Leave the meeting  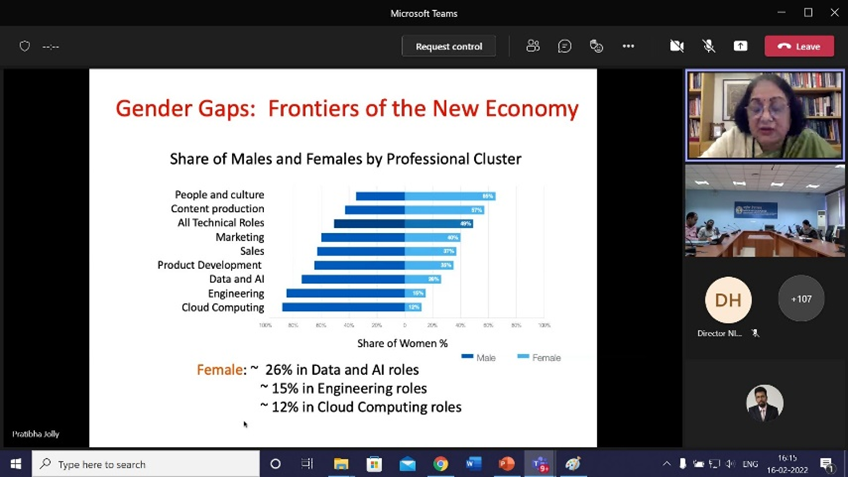(x=799, y=46)
